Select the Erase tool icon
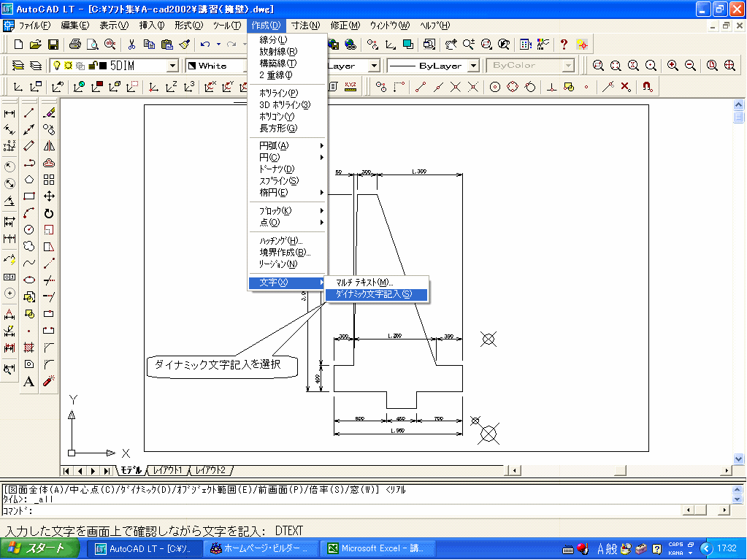747x560 pixels. 49,113
